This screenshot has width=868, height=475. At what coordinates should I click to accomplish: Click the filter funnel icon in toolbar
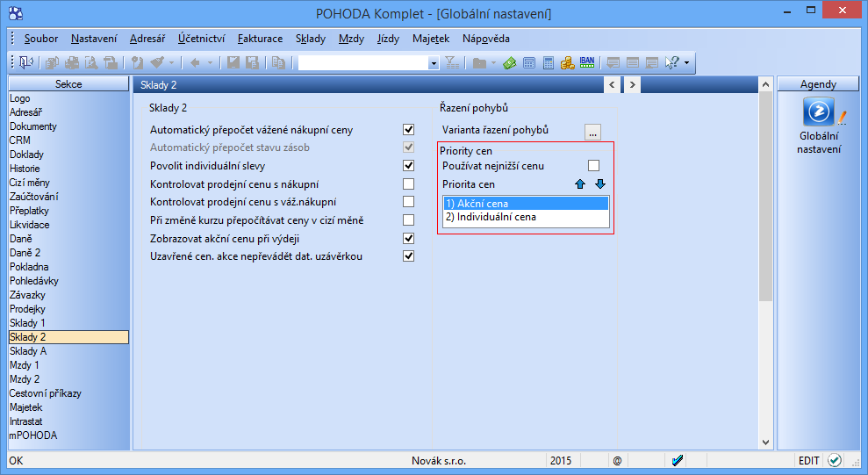[452, 63]
